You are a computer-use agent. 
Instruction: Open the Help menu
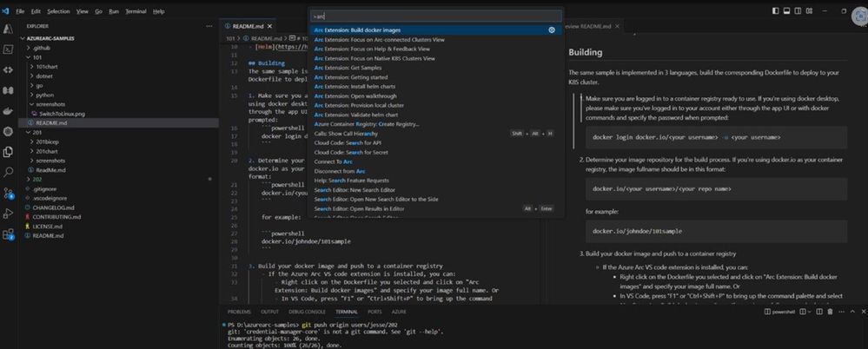[158, 11]
